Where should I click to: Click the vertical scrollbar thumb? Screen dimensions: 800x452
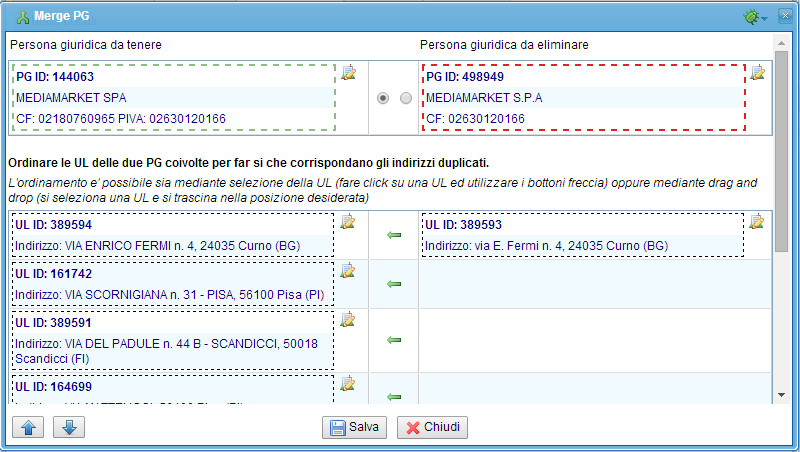pyautogui.click(x=781, y=151)
